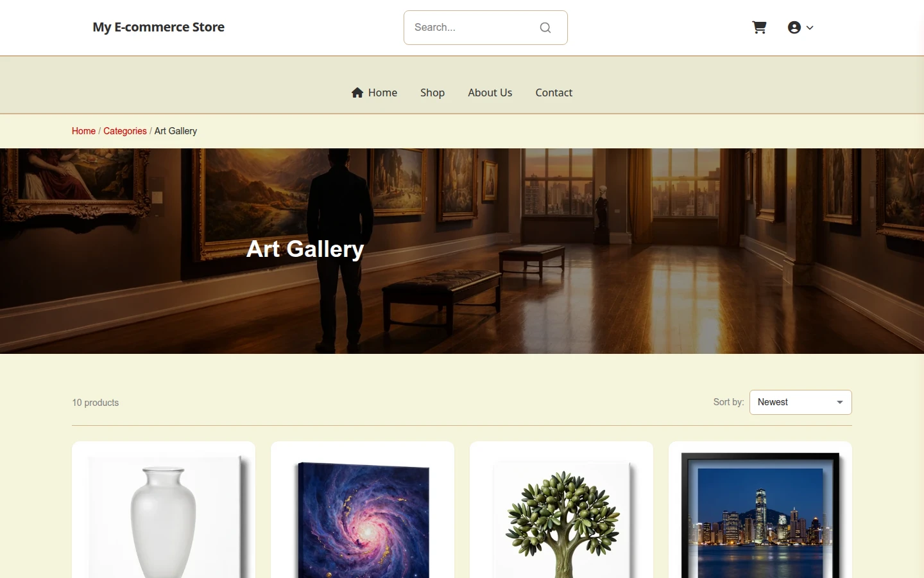Image resolution: width=924 pixels, height=578 pixels.
Task: Click the My E-commerce Store logo
Action: tap(158, 27)
